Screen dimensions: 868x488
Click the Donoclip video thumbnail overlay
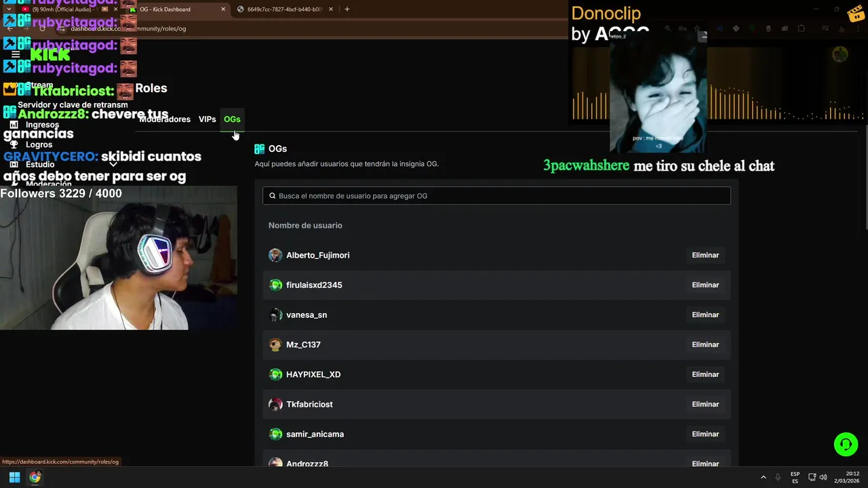658,93
